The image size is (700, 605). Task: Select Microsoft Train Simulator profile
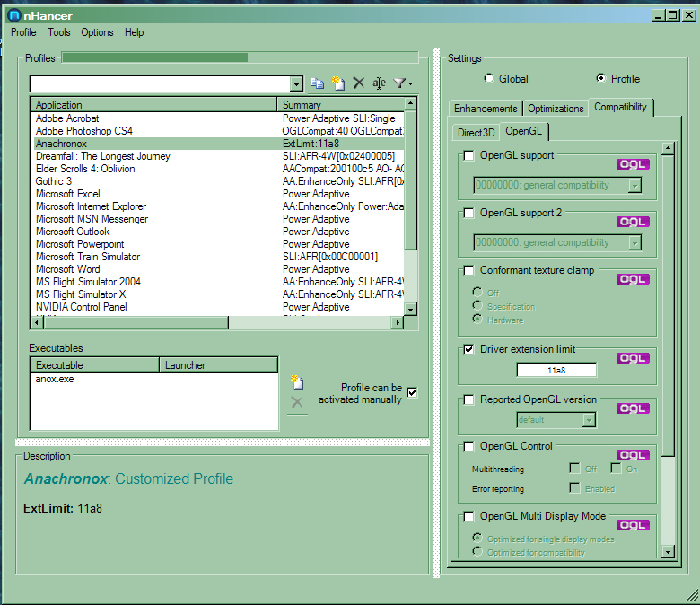point(219,257)
